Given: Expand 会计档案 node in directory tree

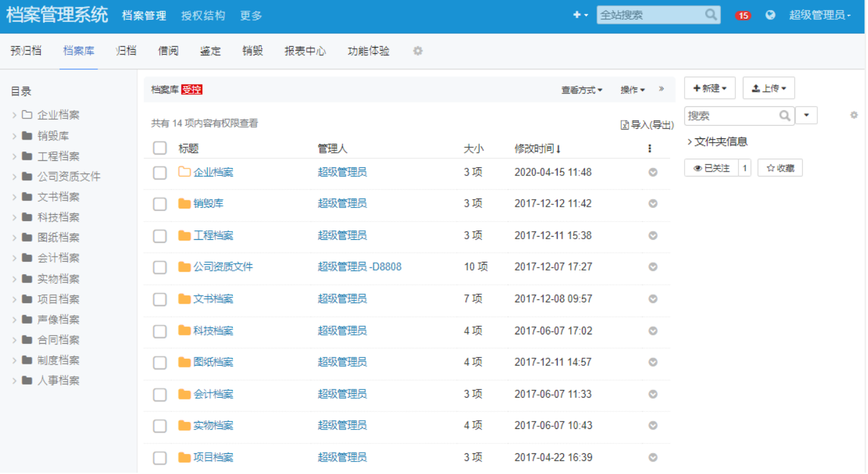Looking at the screenshot, I should 14,258.
